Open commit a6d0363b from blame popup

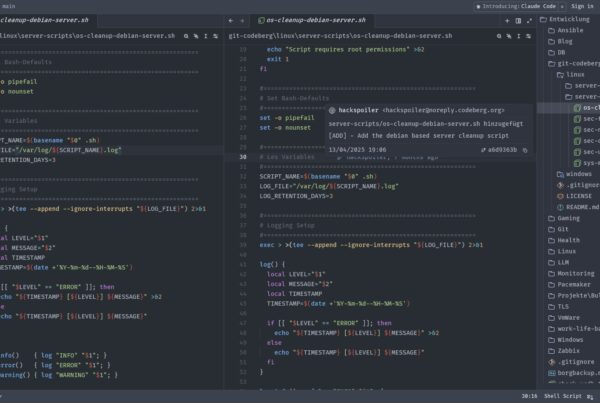coord(499,150)
